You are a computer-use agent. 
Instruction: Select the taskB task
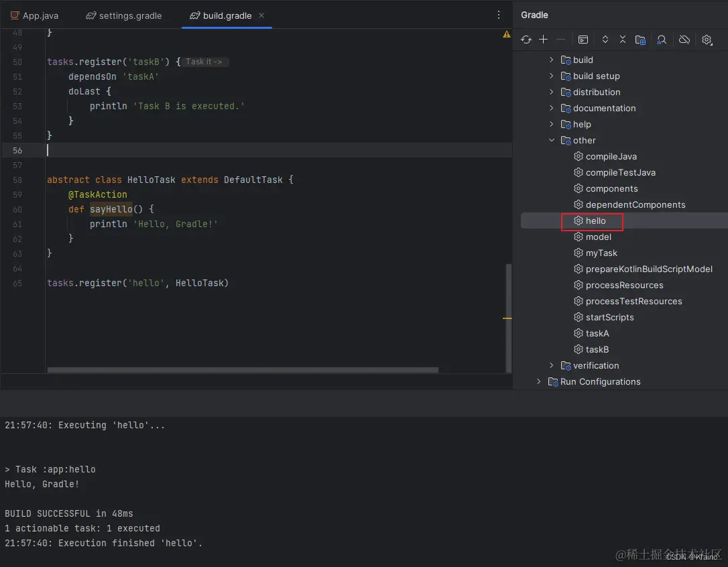pos(597,349)
